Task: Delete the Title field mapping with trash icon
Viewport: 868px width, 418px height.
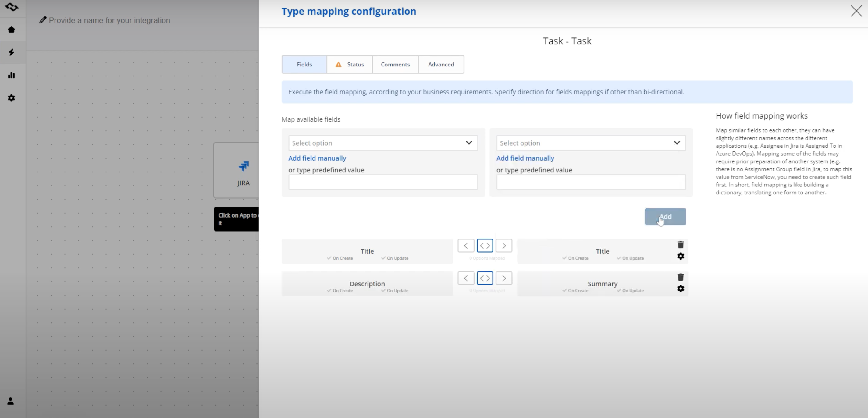Action: pos(681,245)
